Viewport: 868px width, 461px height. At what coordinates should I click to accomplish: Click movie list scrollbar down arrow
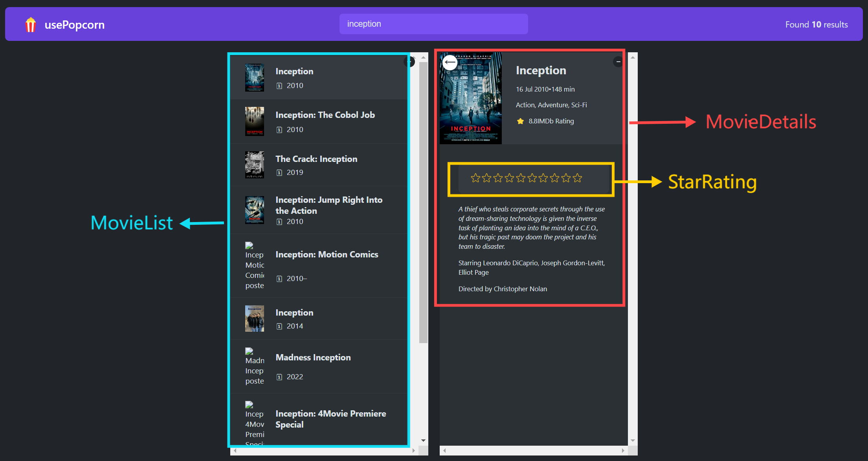coord(423,441)
